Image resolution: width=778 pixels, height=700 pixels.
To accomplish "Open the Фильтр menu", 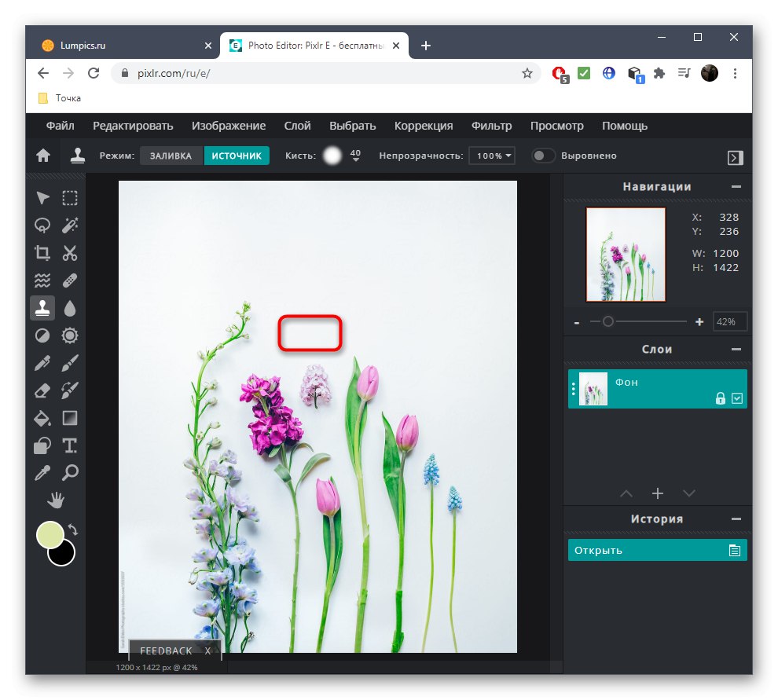I will coord(490,126).
